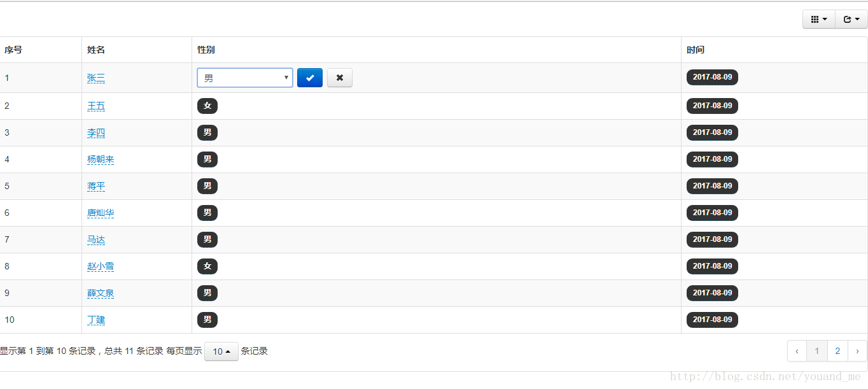Image resolution: width=868 pixels, height=389 pixels.
Task: Click the name link 马达
Action: [96, 239]
